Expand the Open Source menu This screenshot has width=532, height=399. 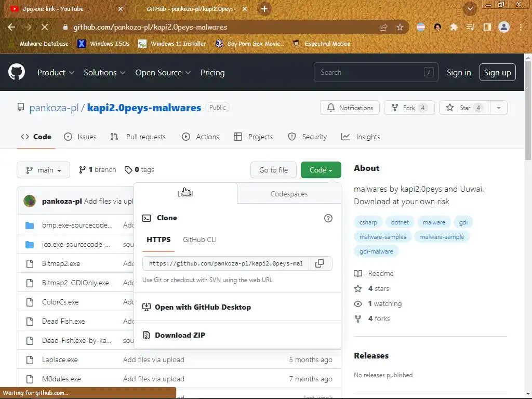[x=163, y=72]
